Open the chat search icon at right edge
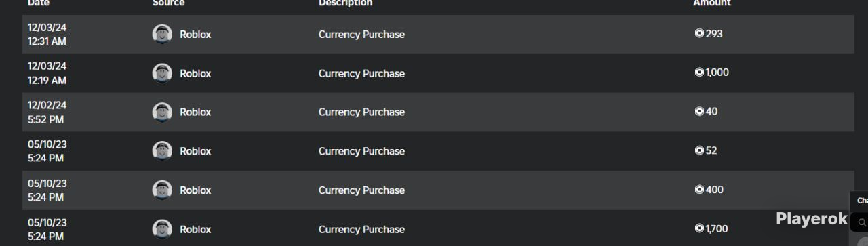868x246 pixels. click(x=862, y=222)
